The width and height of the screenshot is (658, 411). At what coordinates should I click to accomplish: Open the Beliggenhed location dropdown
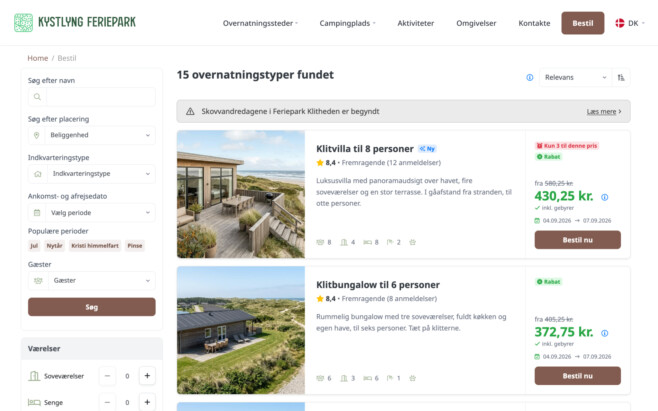coord(92,135)
